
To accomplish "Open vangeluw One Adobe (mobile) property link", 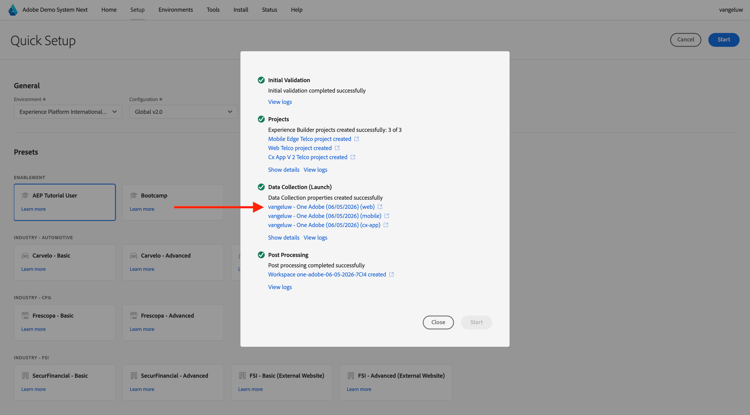I will point(325,216).
